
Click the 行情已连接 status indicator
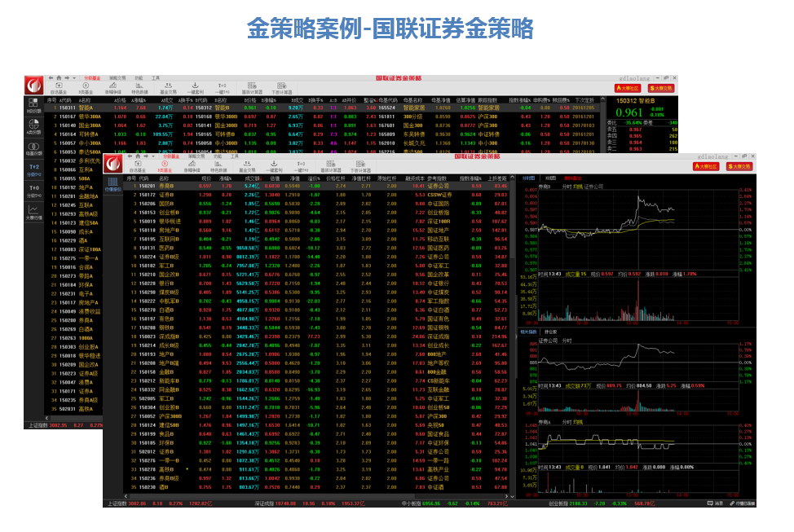pos(743,503)
